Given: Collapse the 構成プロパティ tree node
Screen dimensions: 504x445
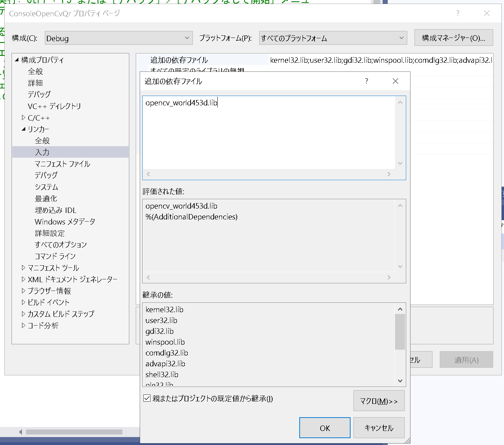Looking at the screenshot, I should (17, 60).
